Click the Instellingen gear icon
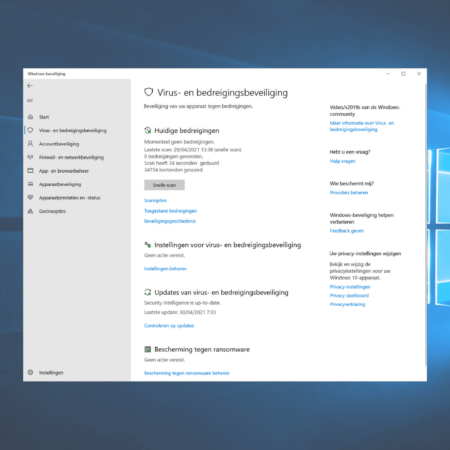The height and width of the screenshot is (450, 450). (30, 372)
